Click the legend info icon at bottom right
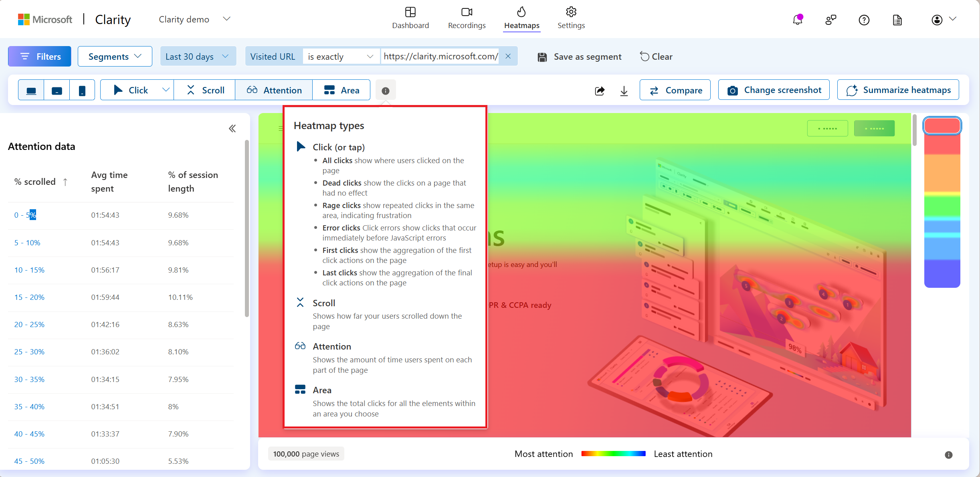Image resolution: width=980 pixels, height=477 pixels. (948, 455)
